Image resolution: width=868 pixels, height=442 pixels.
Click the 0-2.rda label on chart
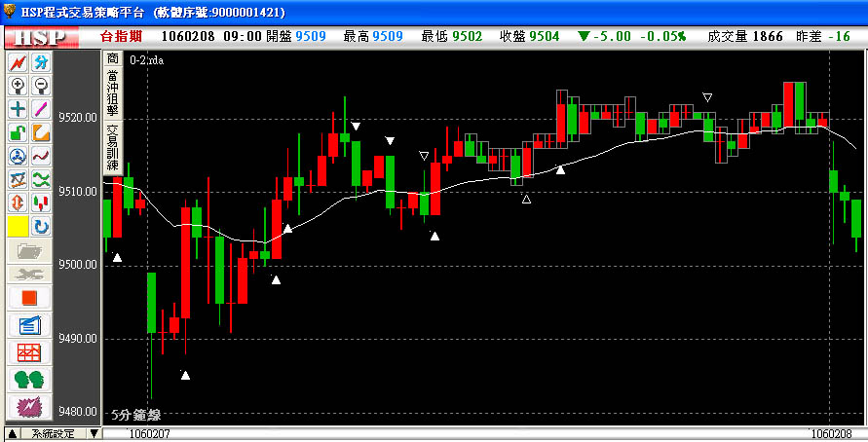(x=147, y=60)
